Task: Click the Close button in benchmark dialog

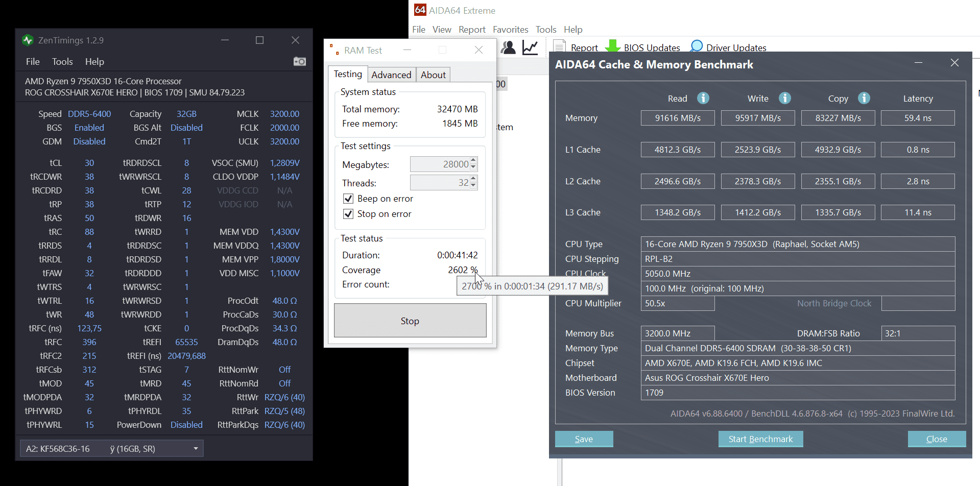Action: (937, 439)
